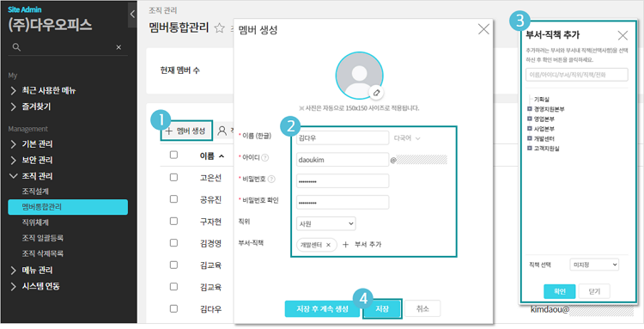Viewport: 644px width, 329px height.
Task: Clear sidebar search with the X icon
Action: pos(118,47)
